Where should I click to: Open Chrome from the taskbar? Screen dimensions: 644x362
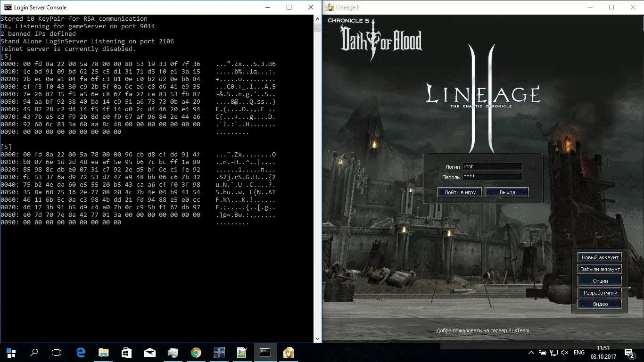click(196, 352)
